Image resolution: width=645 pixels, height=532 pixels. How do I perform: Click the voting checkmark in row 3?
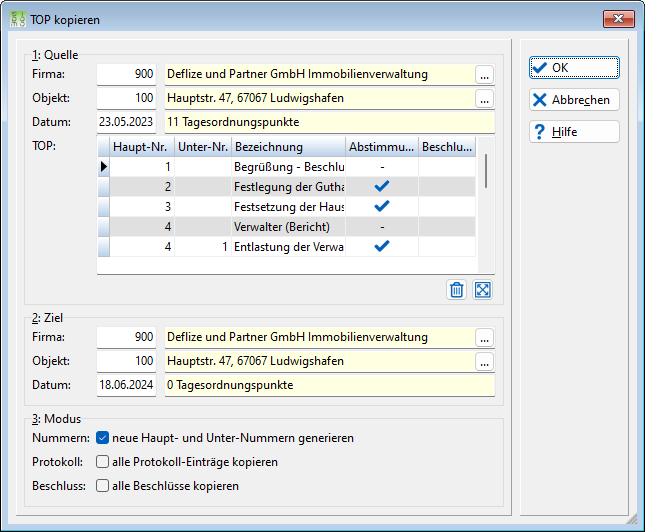(382, 206)
